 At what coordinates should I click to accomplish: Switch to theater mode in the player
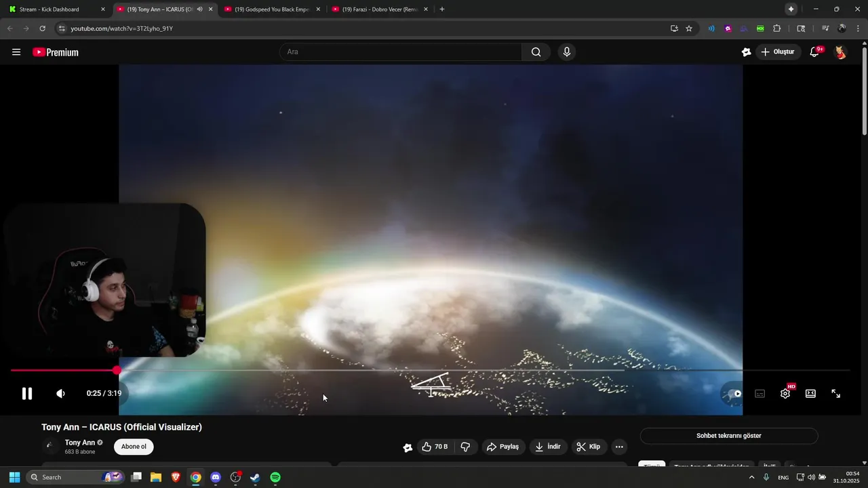tap(810, 394)
